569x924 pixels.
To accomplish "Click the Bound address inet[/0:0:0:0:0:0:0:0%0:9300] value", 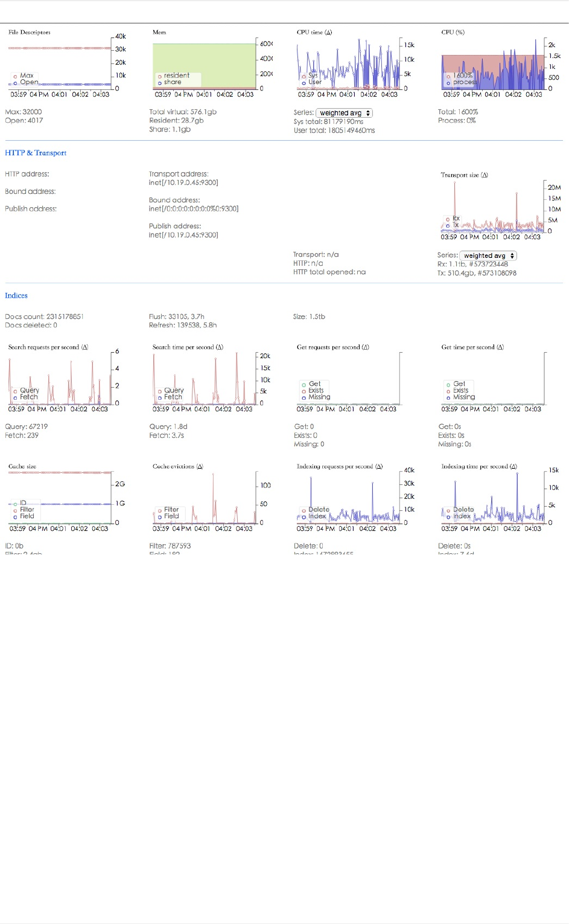I will [x=194, y=208].
